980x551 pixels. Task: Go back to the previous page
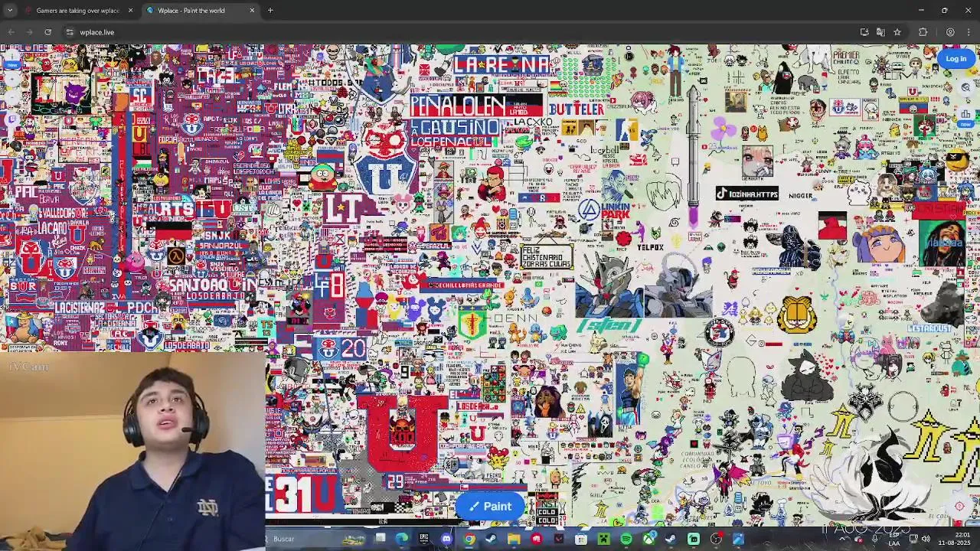point(11,32)
